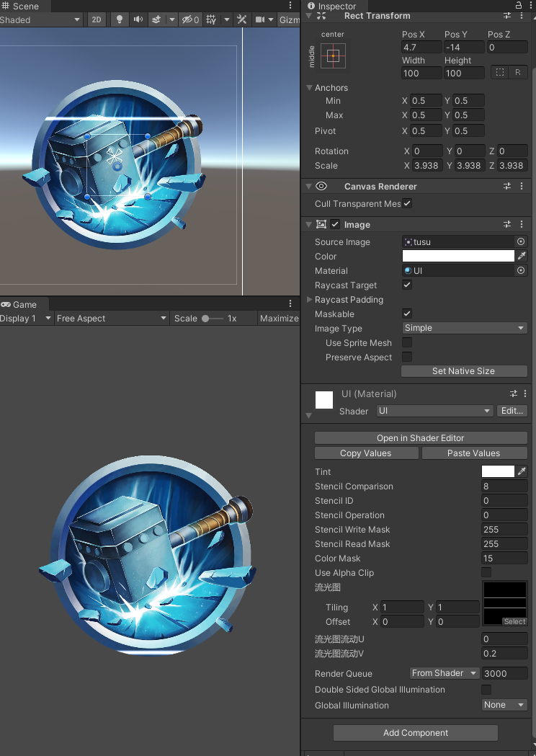
Task: Toggle scene effects with the layers-sparkle icon
Action: point(156,19)
